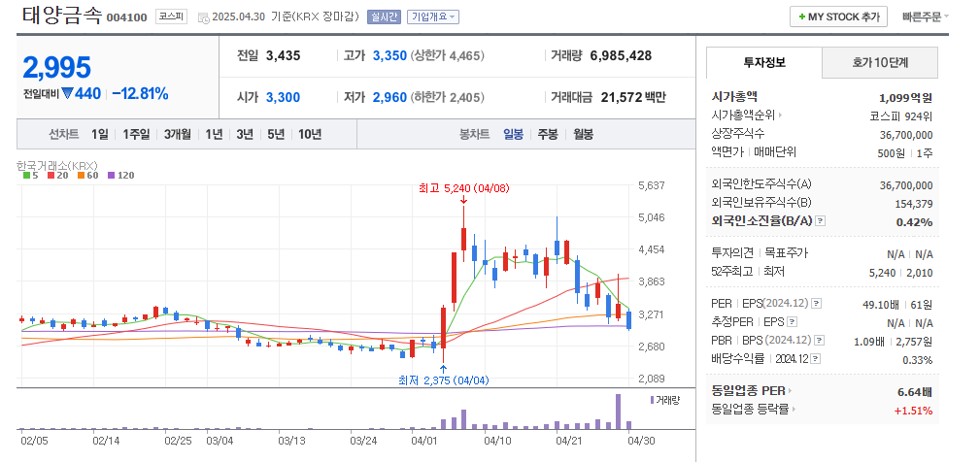Click the stock code 004100
The image size is (980, 462).
tap(127, 18)
